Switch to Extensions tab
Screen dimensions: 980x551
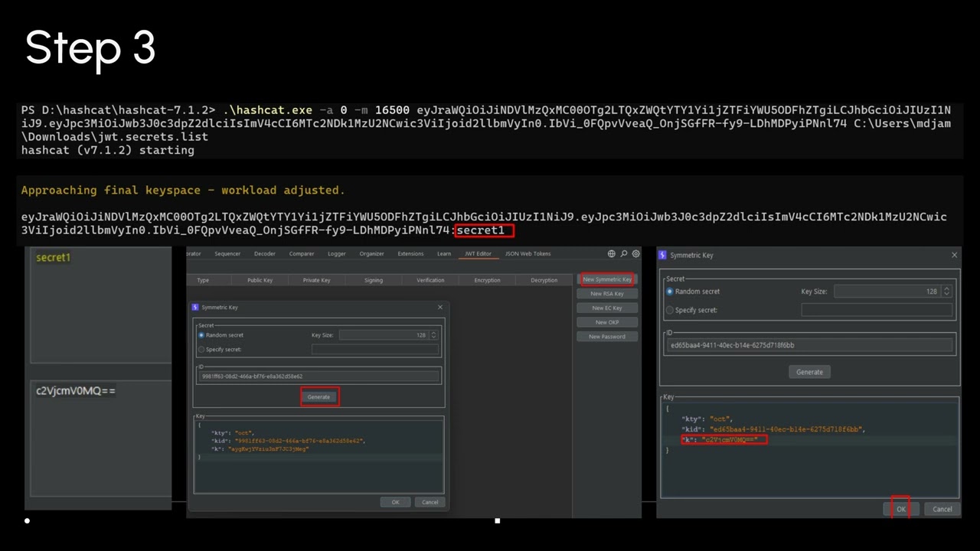point(410,254)
